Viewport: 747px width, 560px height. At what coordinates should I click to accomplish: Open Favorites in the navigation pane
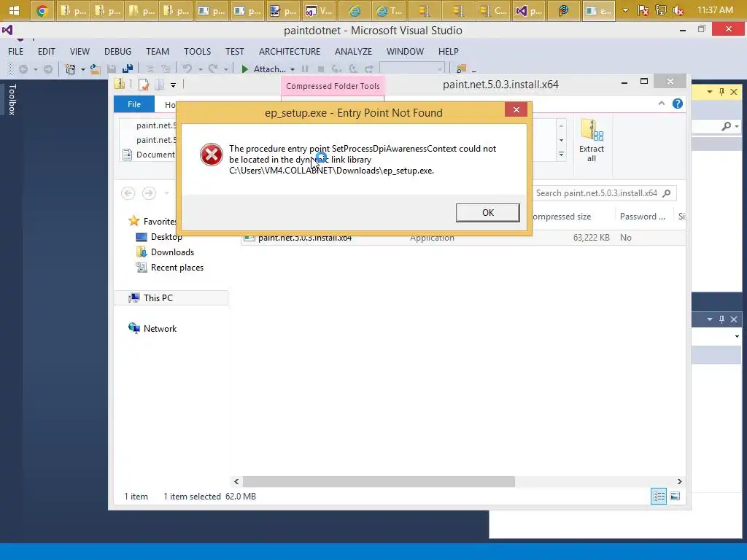(x=153, y=222)
